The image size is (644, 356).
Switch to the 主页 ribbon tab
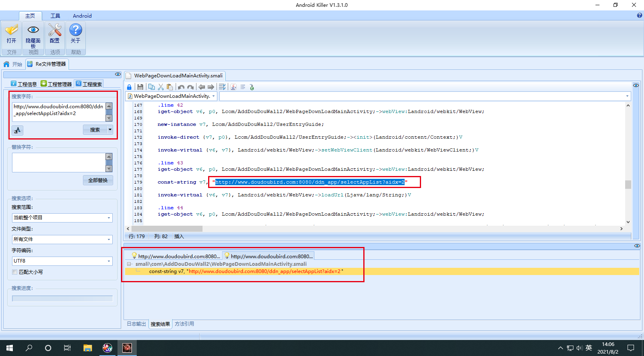[30, 16]
